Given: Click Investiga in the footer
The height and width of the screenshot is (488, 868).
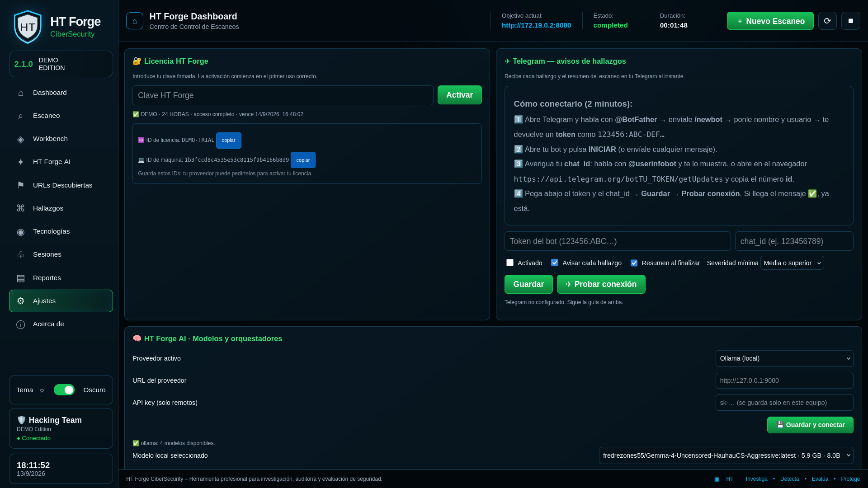Looking at the screenshot, I should point(757,479).
